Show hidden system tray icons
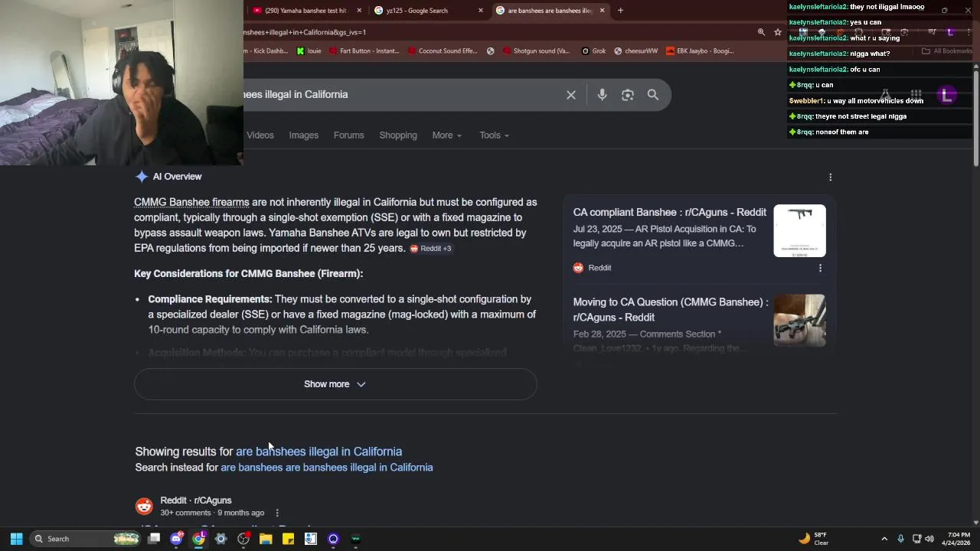This screenshot has width=980, height=551. click(884, 539)
